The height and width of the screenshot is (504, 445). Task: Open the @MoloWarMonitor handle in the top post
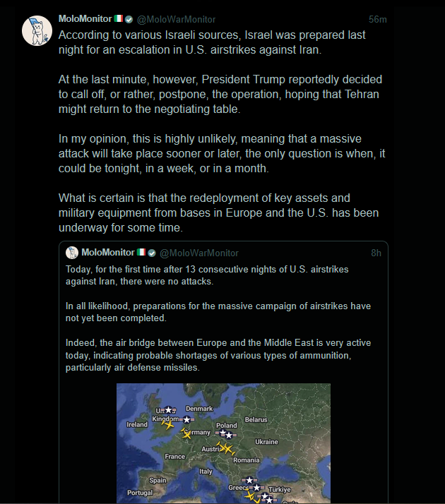tap(176, 20)
